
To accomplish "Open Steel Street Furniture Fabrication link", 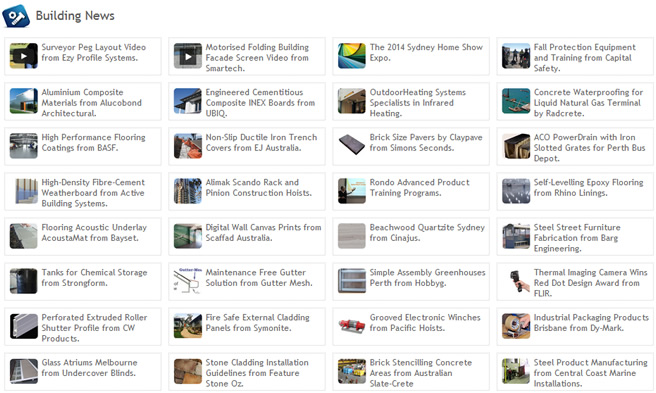I will point(577,238).
